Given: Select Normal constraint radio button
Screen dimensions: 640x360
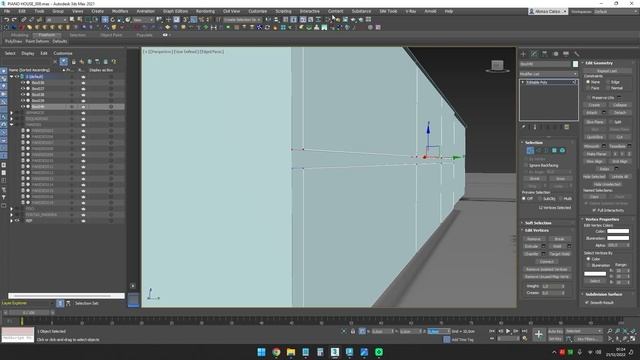Looking at the screenshot, I should point(608,88).
